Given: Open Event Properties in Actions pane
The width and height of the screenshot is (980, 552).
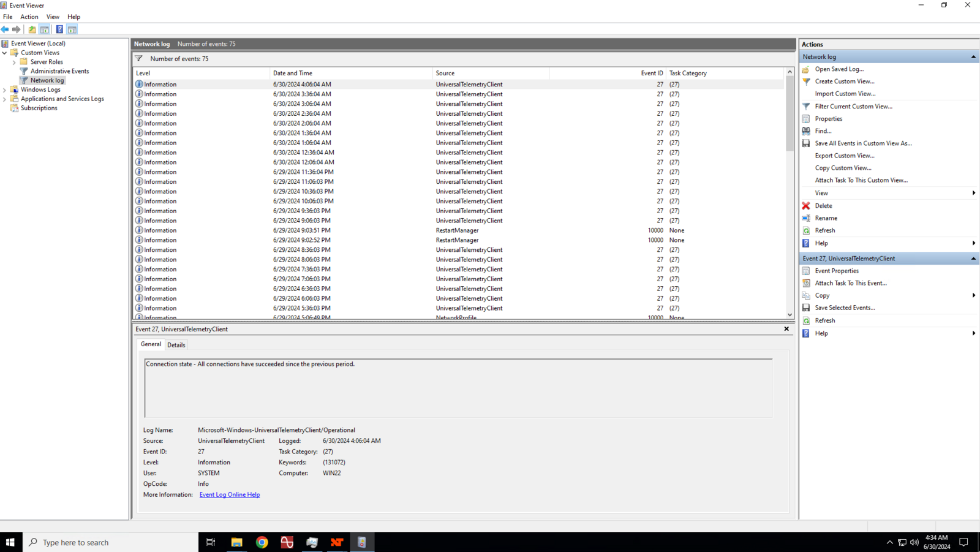Looking at the screenshot, I should [x=837, y=271].
